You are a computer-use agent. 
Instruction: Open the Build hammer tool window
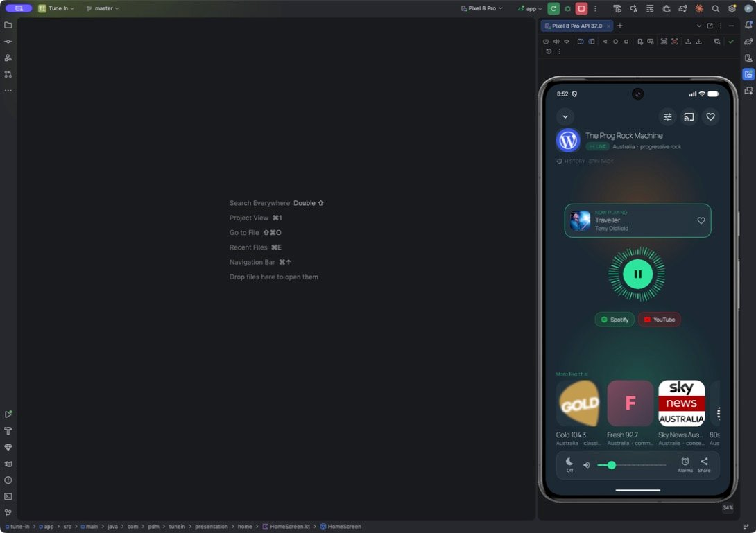(x=8, y=431)
